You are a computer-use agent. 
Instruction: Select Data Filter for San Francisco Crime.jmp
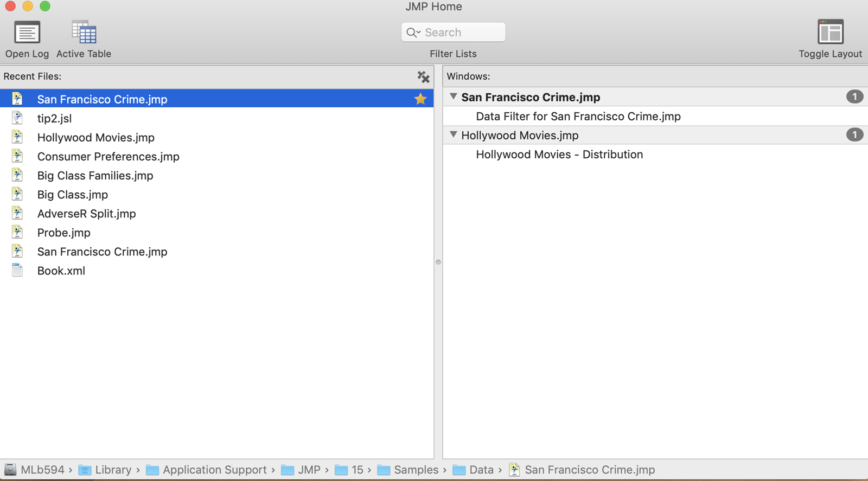pos(578,117)
